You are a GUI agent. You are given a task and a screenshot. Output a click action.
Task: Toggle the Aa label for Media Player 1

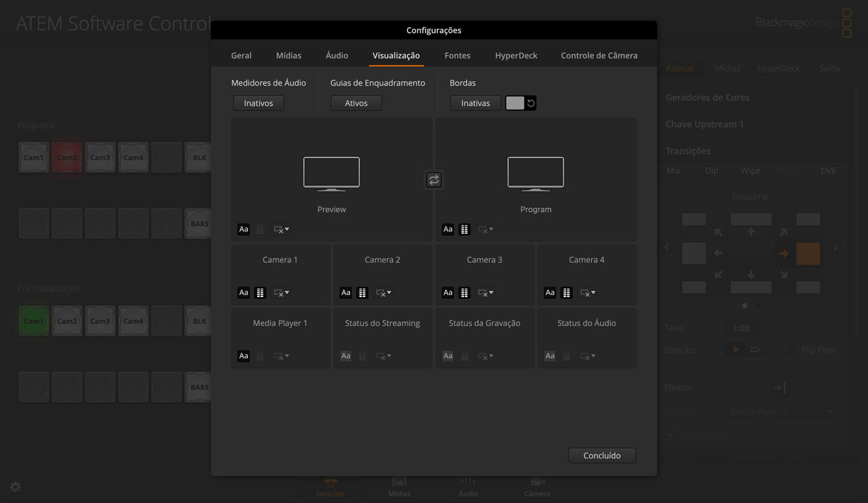click(x=244, y=356)
